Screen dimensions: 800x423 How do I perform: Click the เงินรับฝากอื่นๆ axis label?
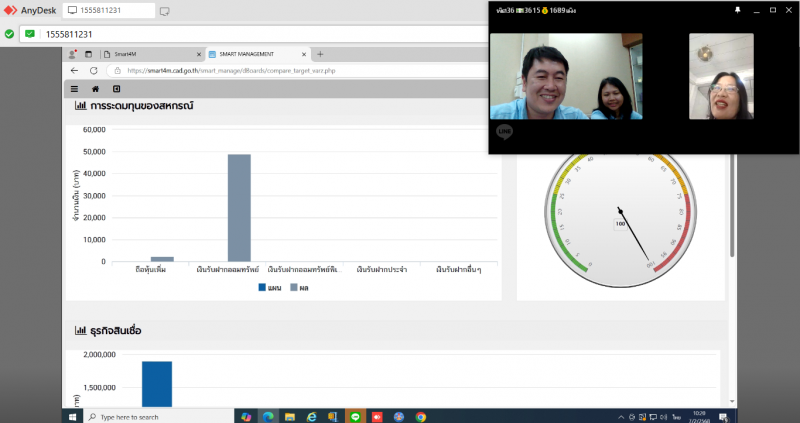pos(459,269)
